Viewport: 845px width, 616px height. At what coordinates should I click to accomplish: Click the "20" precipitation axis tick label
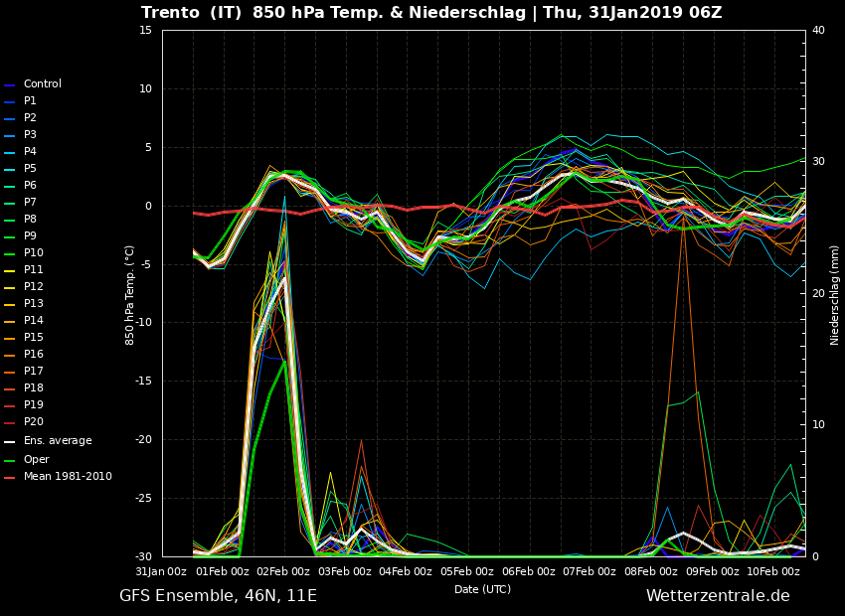tap(818, 293)
